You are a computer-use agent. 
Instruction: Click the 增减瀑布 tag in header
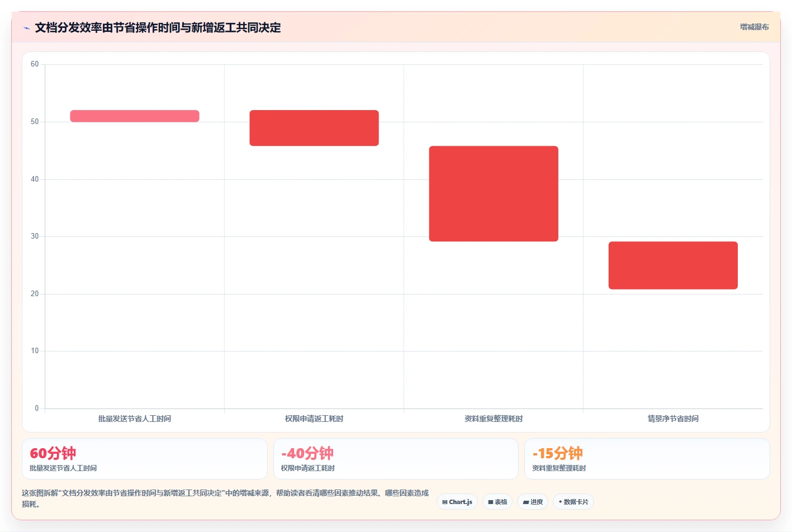tap(755, 27)
